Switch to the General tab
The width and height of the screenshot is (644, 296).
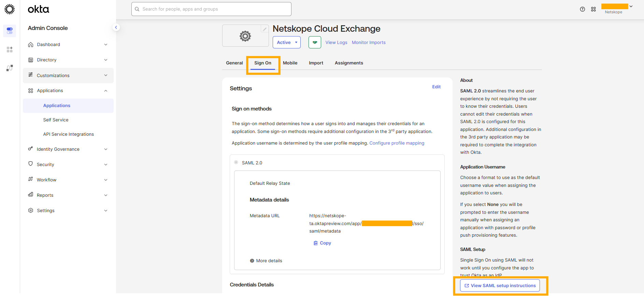click(234, 63)
